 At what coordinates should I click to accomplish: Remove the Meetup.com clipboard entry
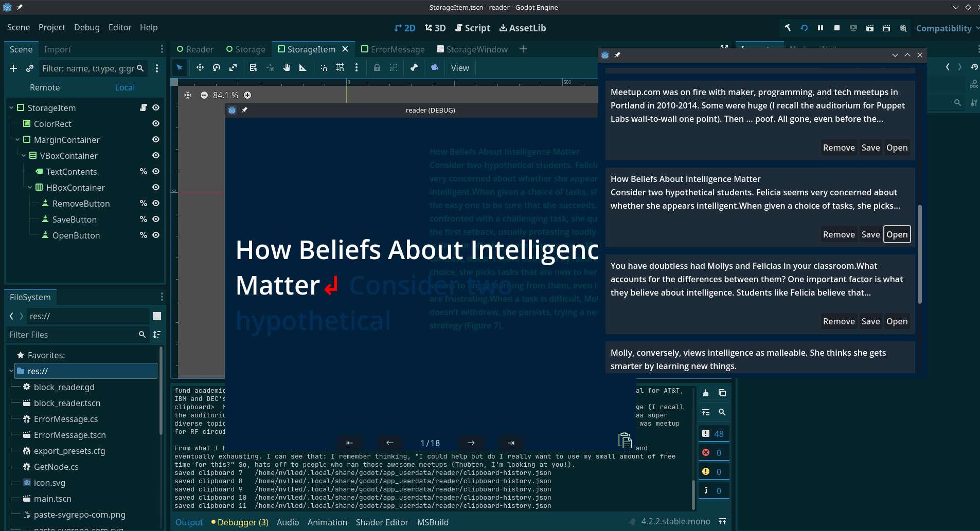839,148
